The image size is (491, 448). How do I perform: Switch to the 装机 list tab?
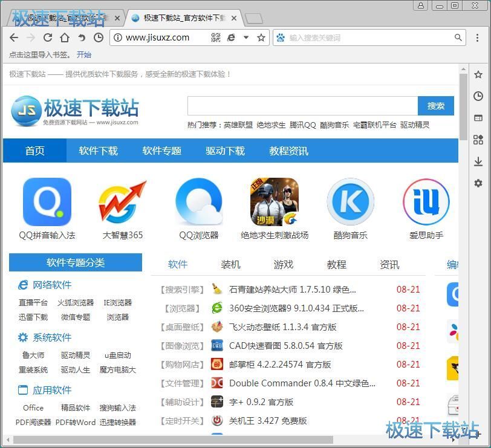[x=231, y=265]
